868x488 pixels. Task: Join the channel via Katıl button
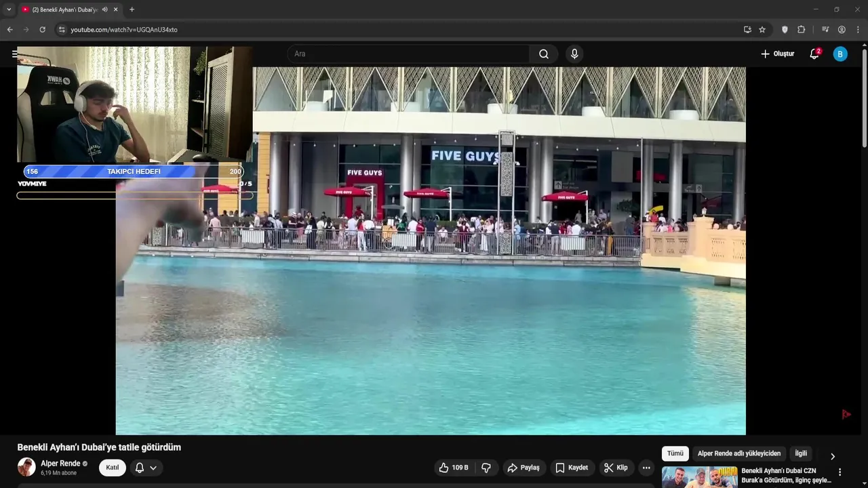(x=113, y=468)
